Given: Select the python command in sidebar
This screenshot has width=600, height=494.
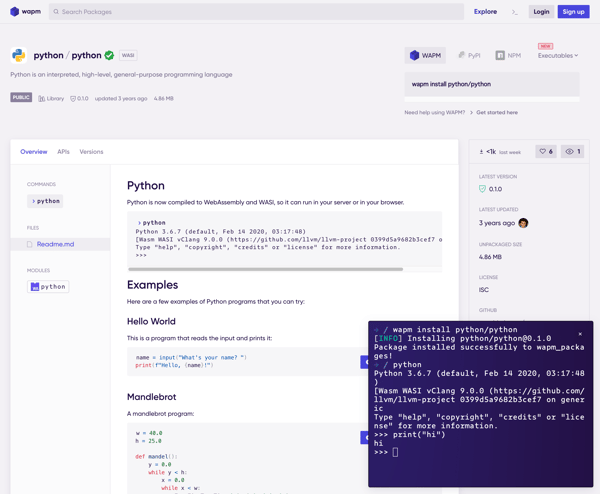Looking at the screenshot, I should tap(45, 201).
